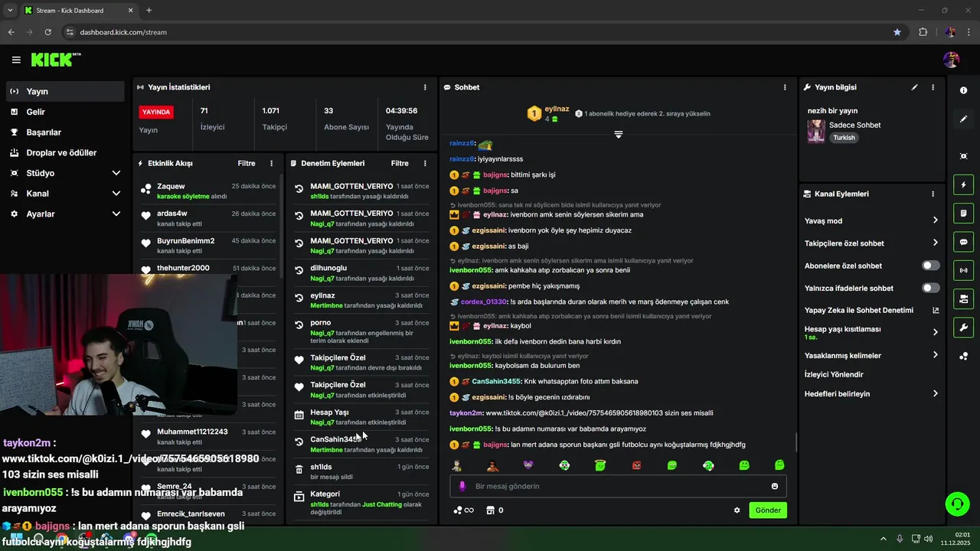Viewport: 980px width, 551px height.
Task: Open the hamburger menu beside the Kick logo
Action: 16,60
